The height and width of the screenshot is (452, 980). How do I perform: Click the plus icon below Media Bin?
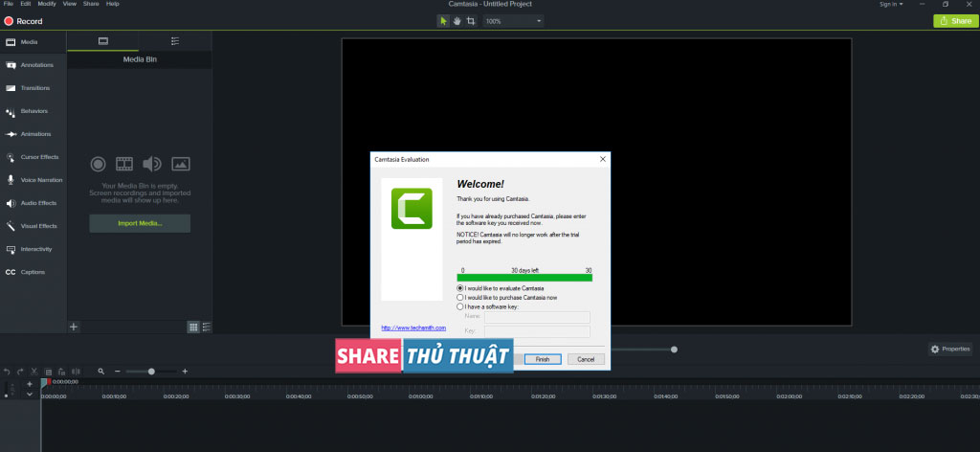(x=74, y=327)
